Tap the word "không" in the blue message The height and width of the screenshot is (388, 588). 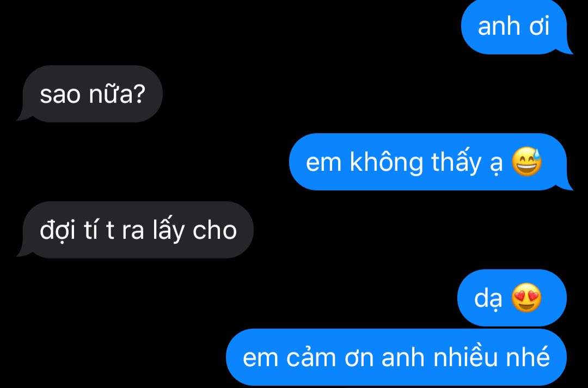click(x=386, y=163)
